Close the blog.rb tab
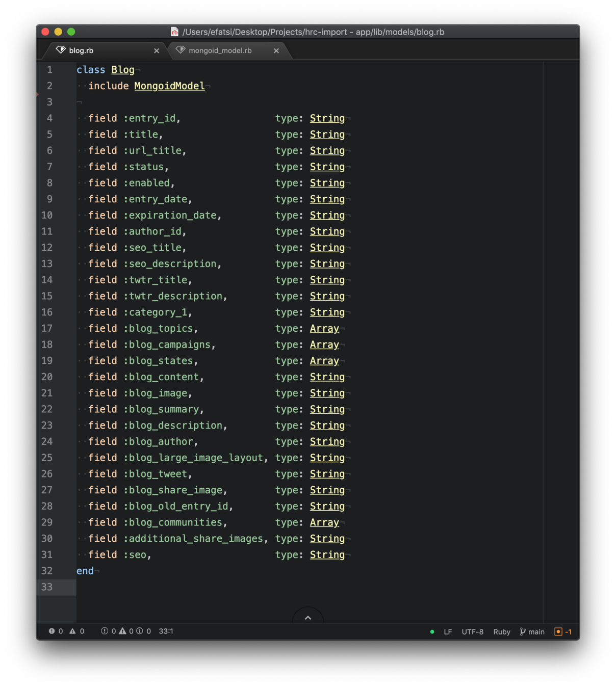The height and width of the screenshot is (688, 616). pyautogui.click(x=157, y=51)
